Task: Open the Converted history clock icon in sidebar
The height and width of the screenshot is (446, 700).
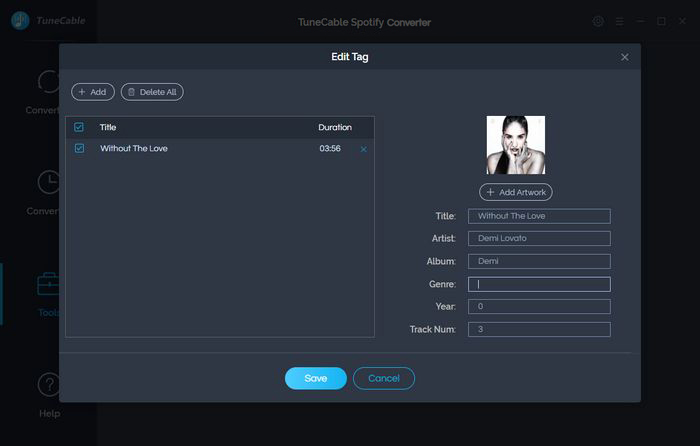Action: click(x=49, y=182)
